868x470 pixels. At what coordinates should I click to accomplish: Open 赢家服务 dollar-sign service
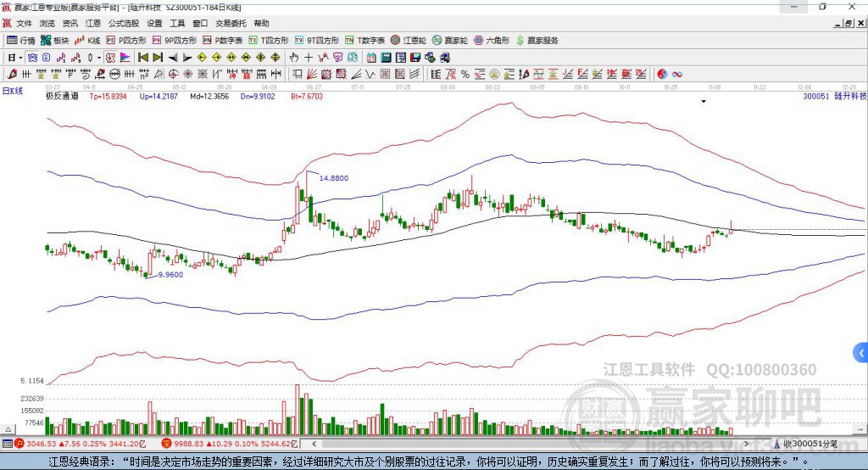coord(537,41)
